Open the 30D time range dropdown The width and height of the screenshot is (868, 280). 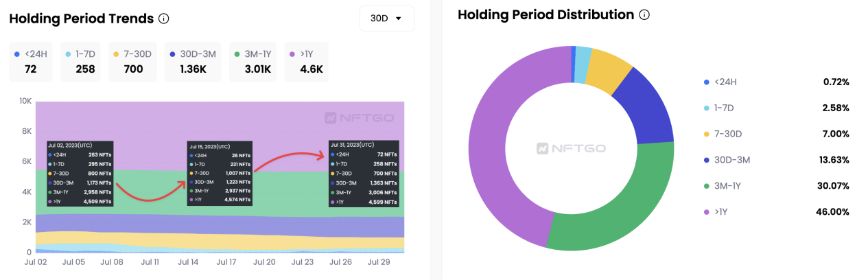click(387, 19)
